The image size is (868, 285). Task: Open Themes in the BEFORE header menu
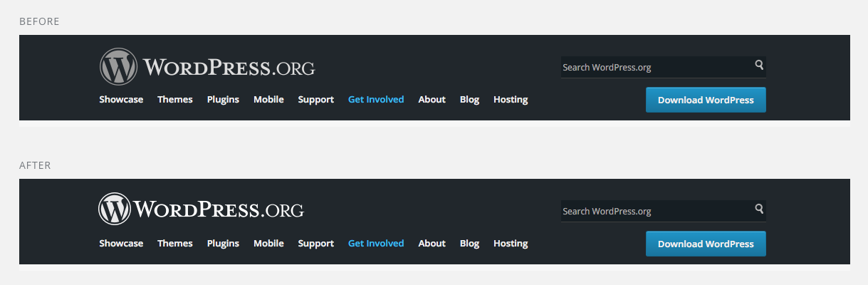175,100
